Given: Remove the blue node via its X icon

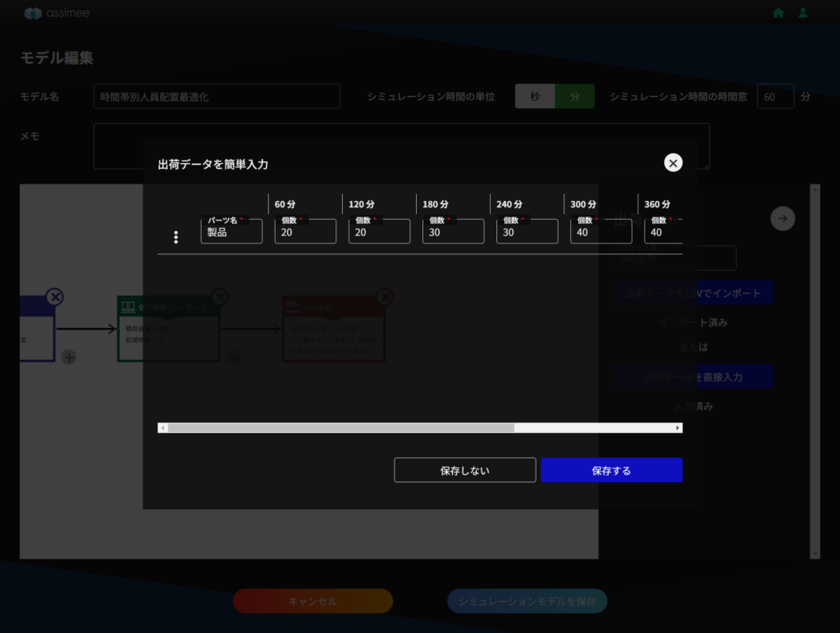Looking at the screenshot, I should click(x=55, y=297).
